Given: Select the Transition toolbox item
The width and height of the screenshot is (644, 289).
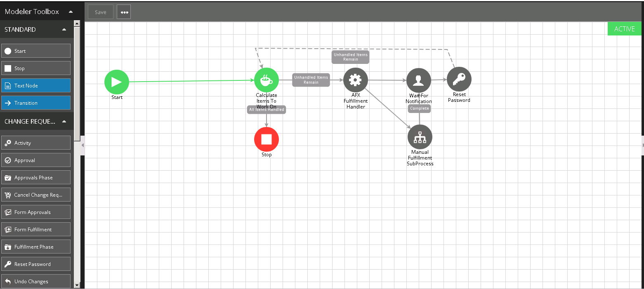Looking at the screenshot, I should pyautogui.click(x=36, y=103).
